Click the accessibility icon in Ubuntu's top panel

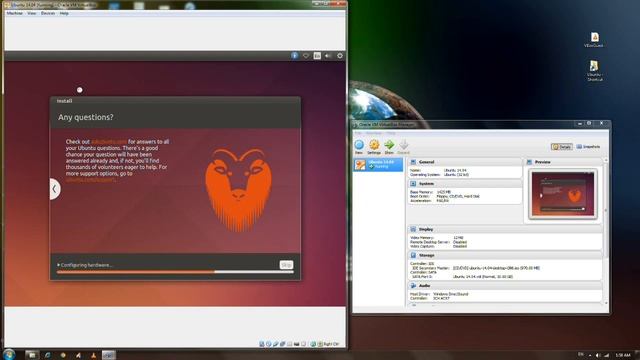(295, 56)
